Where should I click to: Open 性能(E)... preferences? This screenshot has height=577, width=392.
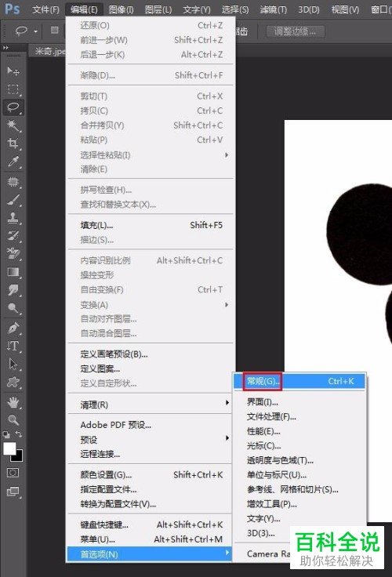[x=299, y=431]
